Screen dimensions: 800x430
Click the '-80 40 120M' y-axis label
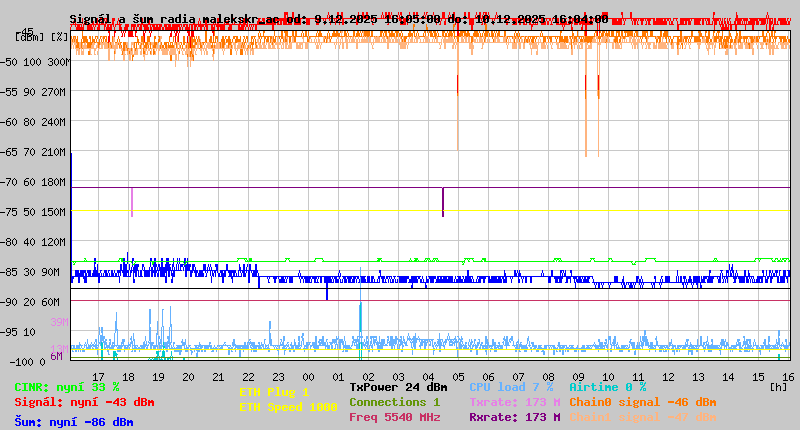coord(35,242)
